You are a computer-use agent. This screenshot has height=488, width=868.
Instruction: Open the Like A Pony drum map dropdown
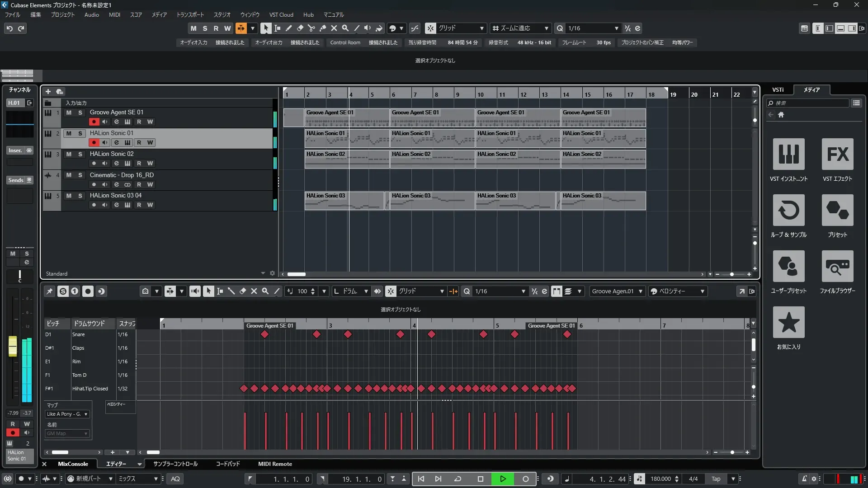tap(67, 414)
